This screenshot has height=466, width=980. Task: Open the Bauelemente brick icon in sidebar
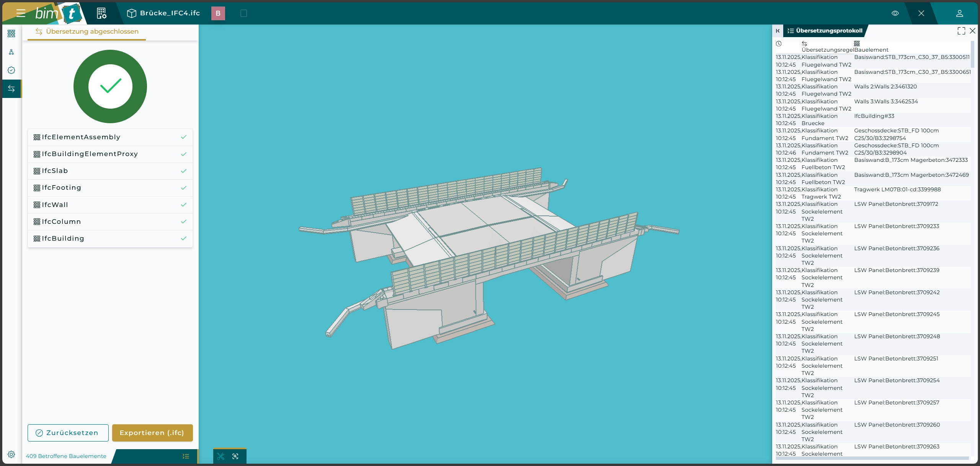(x=11, y=34)
